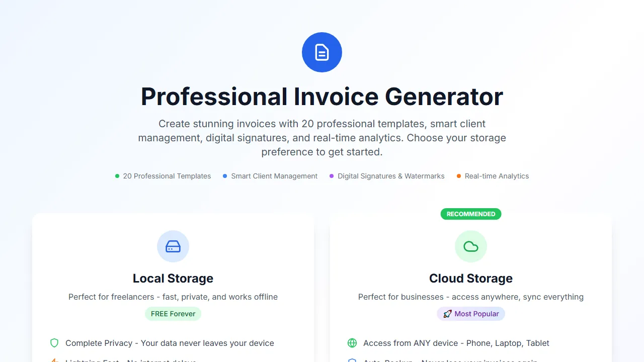
Task: Click the purple dot before Digital Signatures & Watermarks
Action: click(x=332, y=176)
